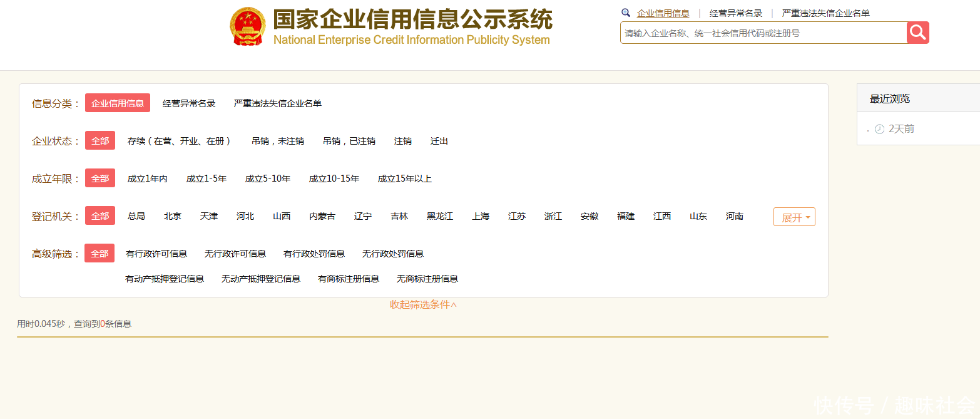980x419 pixels.
Task: Click the clock icon in 最近浏览 panel
Action: (x=879, y=129)
